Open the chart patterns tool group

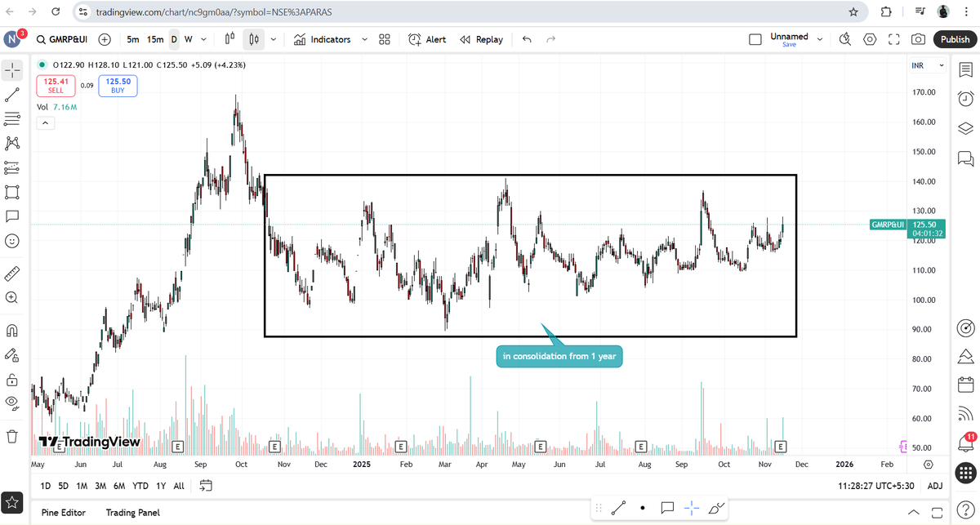click(12, 144)
